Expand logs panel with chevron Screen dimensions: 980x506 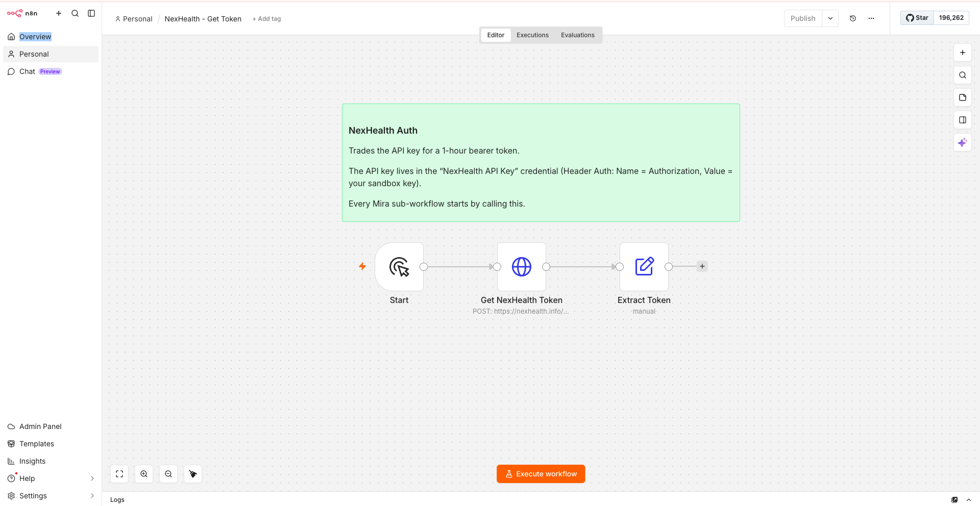969,500
